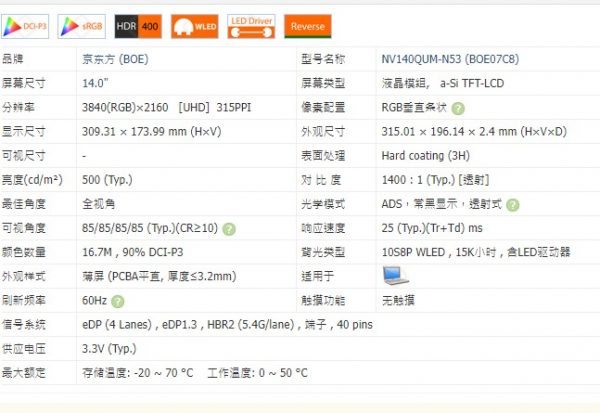Click the 10S8P WLED backlight type value
The image size is (600, 413).
click(x=476, y=252)
